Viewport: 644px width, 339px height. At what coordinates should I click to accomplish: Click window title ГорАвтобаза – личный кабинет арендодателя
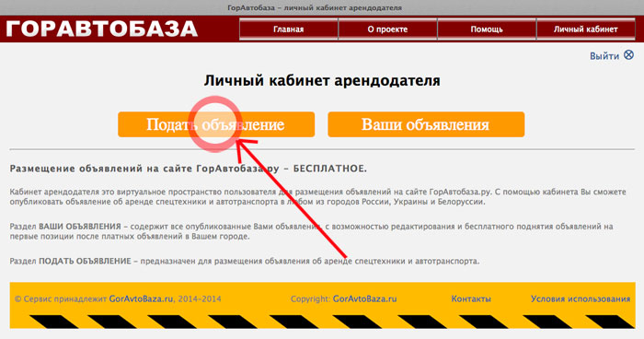(315, 7)
